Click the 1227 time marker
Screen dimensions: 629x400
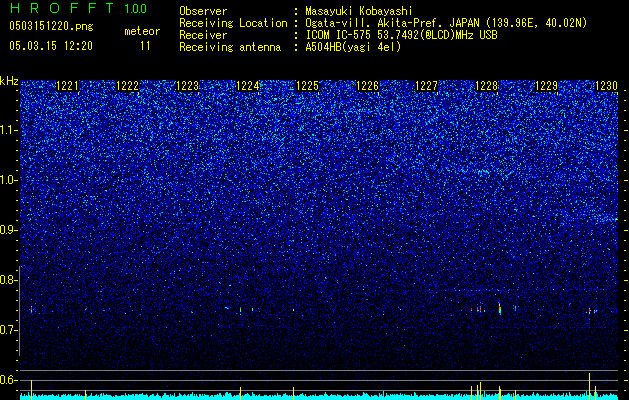(426, 86)
